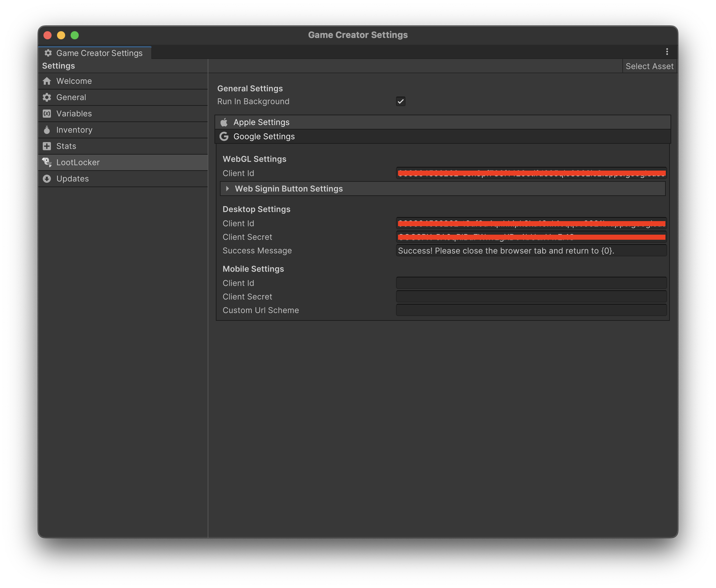Expand Web Signin Button Settings foldout
This screenshot has width=716, height=588.
(x=227, y=189)
